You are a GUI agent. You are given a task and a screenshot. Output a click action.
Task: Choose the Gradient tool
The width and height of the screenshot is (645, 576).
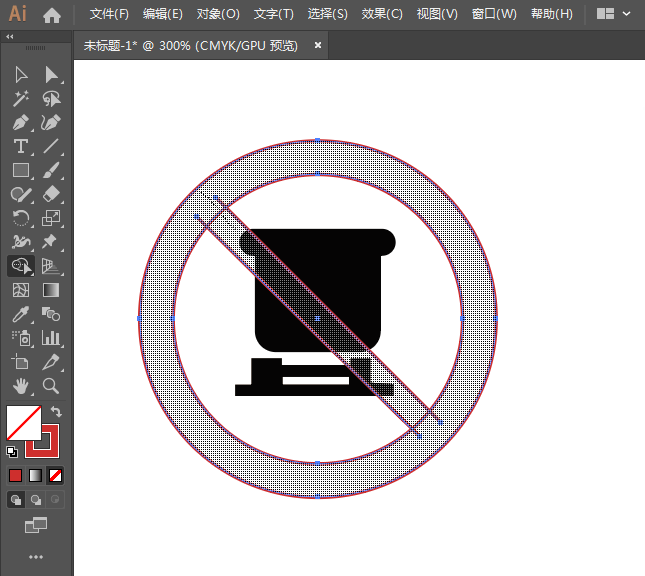pos(51,290)
